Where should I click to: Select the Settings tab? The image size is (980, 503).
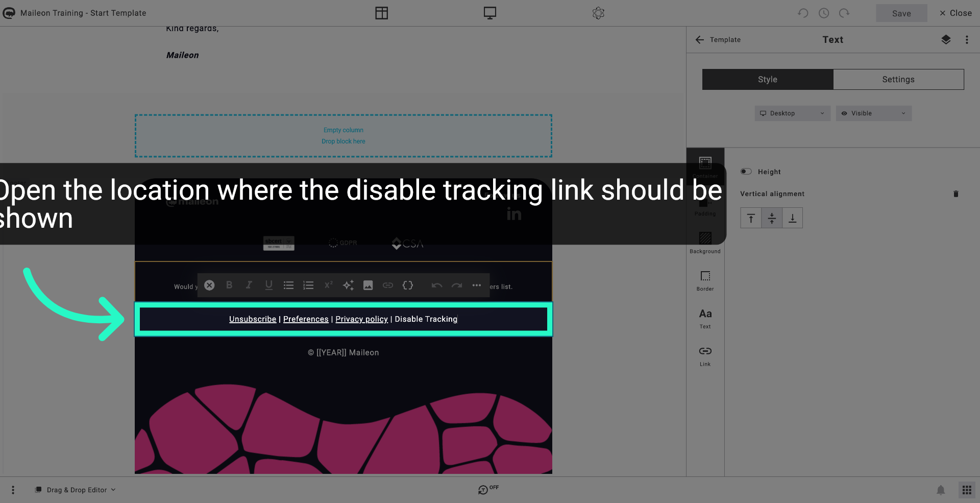(x=898, y=80)
